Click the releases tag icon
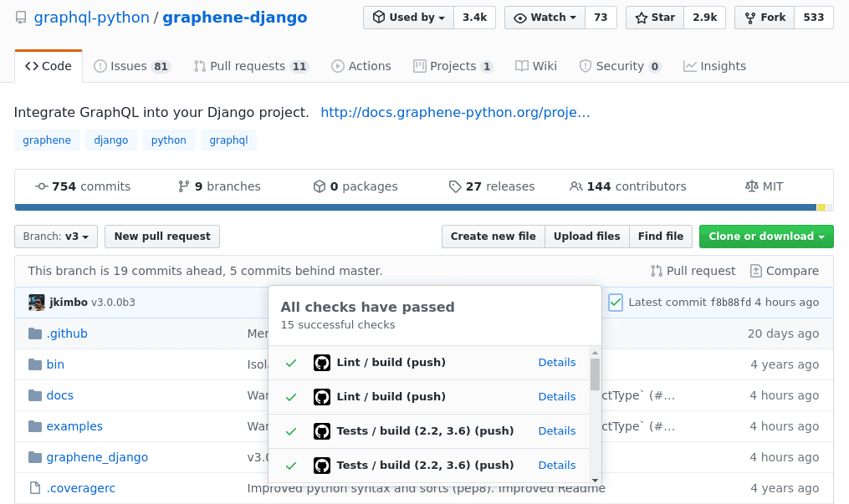The height and width of the screenshot is (504, 849). click(455, 186)
